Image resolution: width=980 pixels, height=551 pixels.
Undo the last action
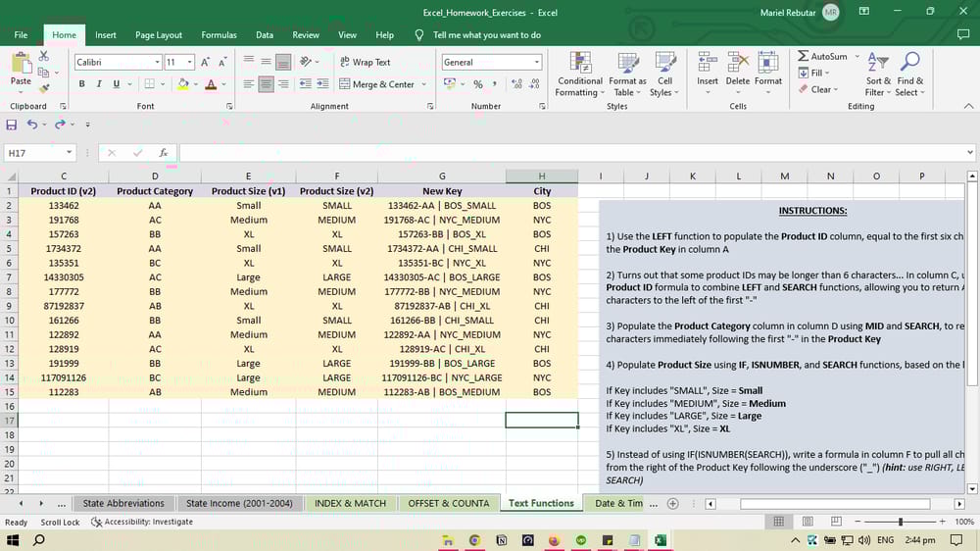pyautogui.click(x=32, y=125)
